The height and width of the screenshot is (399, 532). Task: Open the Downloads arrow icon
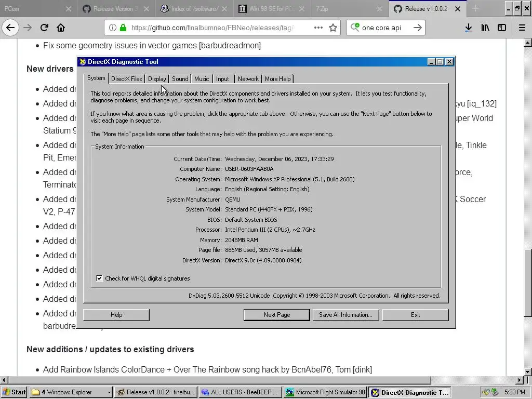(468, 28)
